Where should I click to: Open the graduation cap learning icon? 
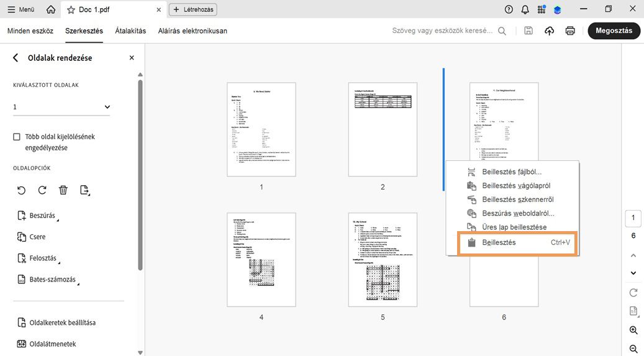pos(557,10)
